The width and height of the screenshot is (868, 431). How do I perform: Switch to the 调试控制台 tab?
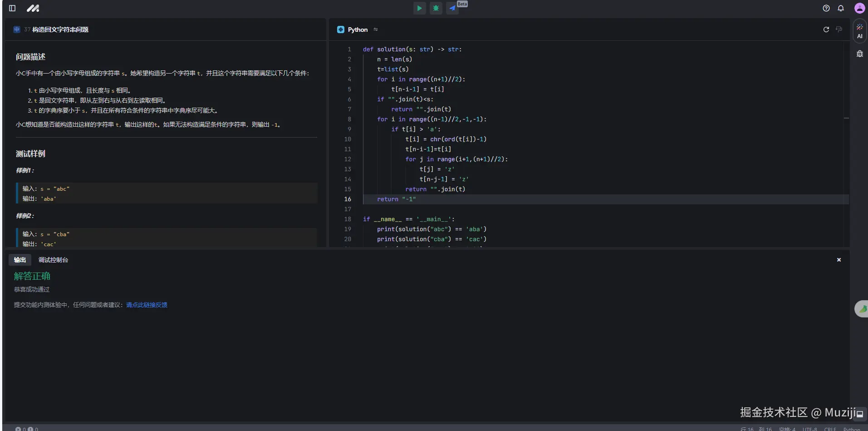tap(53, 260)
